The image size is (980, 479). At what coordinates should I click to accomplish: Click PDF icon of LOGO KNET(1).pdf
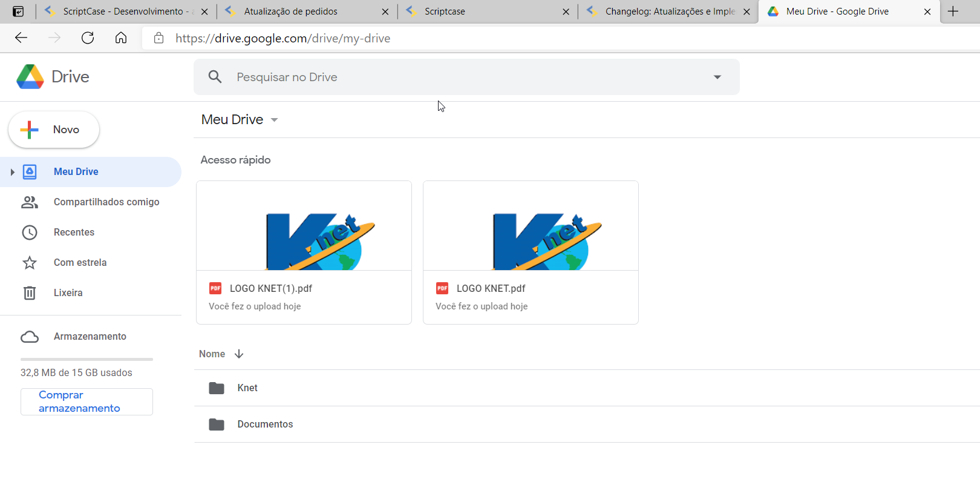point(215,288)
